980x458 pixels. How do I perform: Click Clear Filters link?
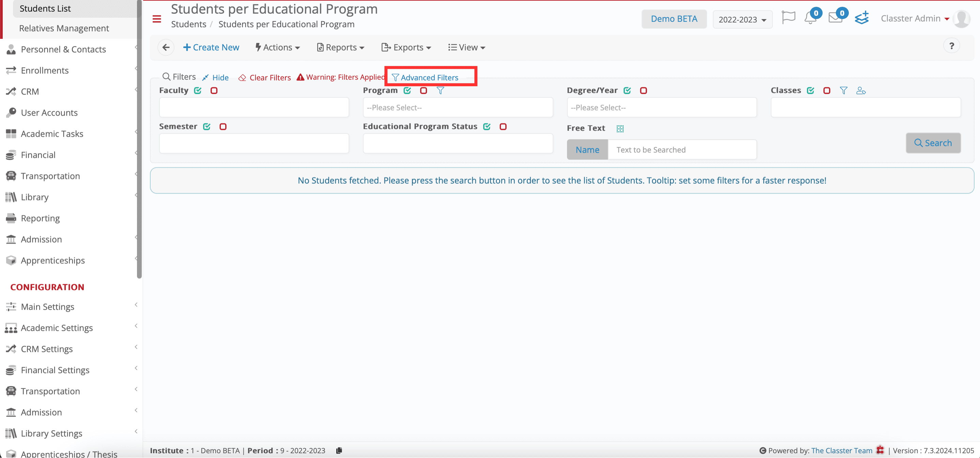tap(264, 78)
